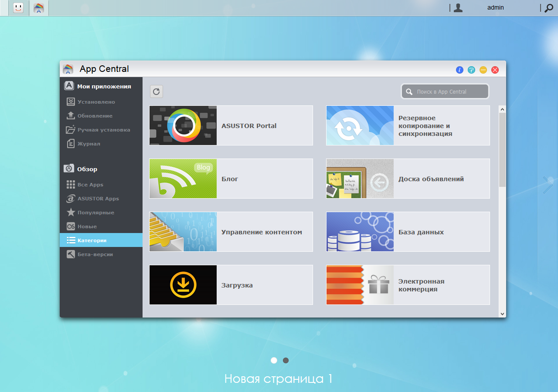This screenshot has height=392, width=558.
Task: View Новые apps
Action: point(101,226)
